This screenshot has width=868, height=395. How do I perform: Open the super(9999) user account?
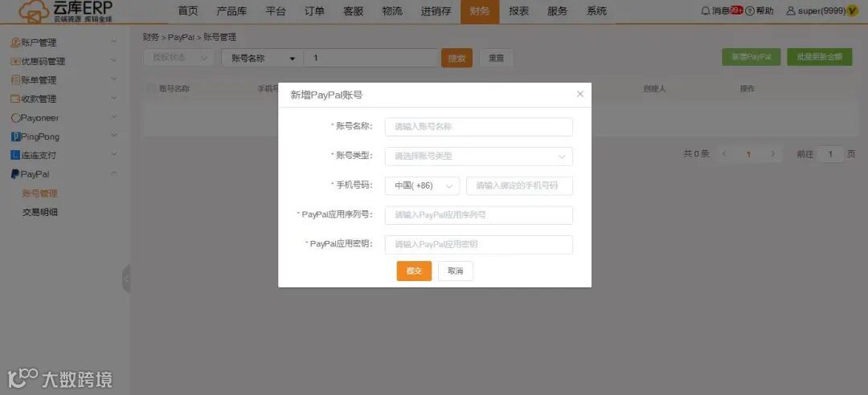click(817, 10)
